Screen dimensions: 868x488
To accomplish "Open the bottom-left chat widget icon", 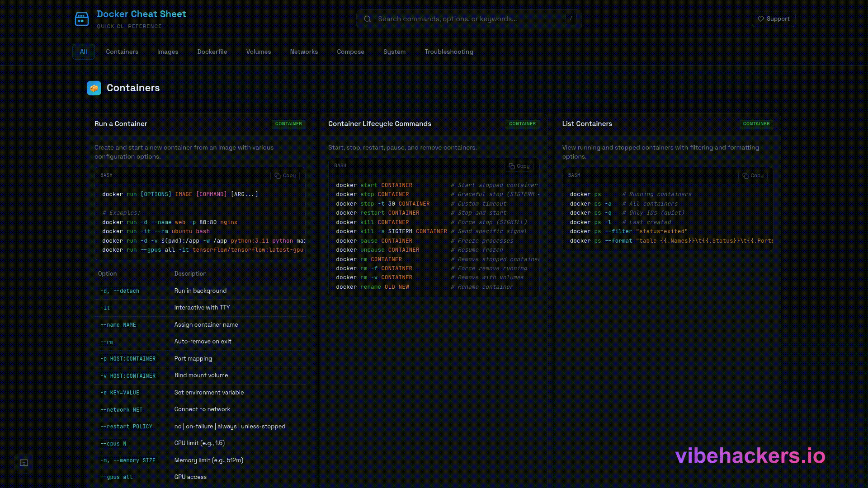I will point(24,463).
